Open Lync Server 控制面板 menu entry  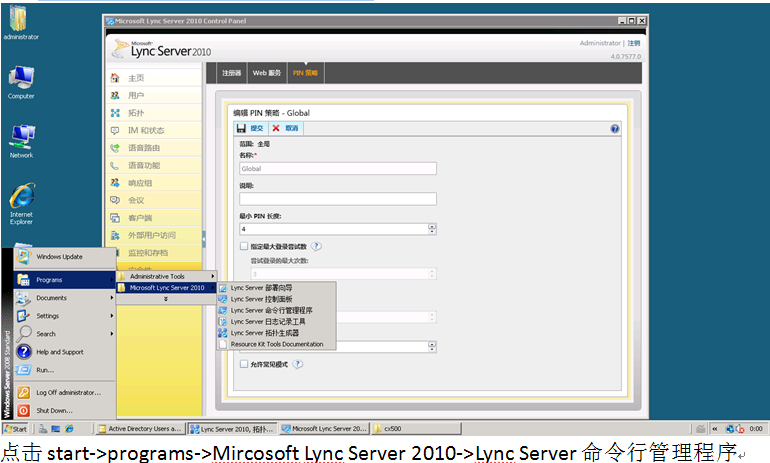[277, 299]
